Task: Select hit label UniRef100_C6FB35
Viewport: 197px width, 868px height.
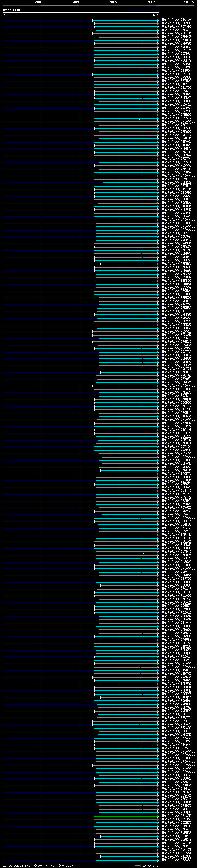Action: (x=176, y=802)
